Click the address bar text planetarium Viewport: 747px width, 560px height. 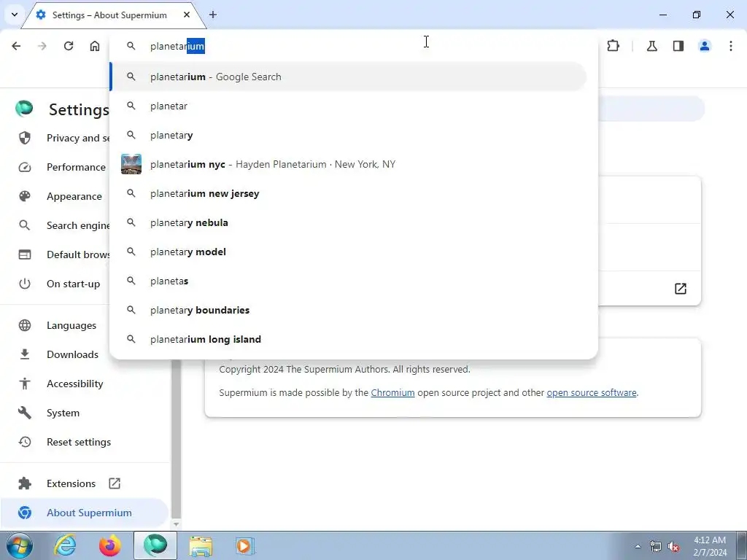(x=177, y=46)
